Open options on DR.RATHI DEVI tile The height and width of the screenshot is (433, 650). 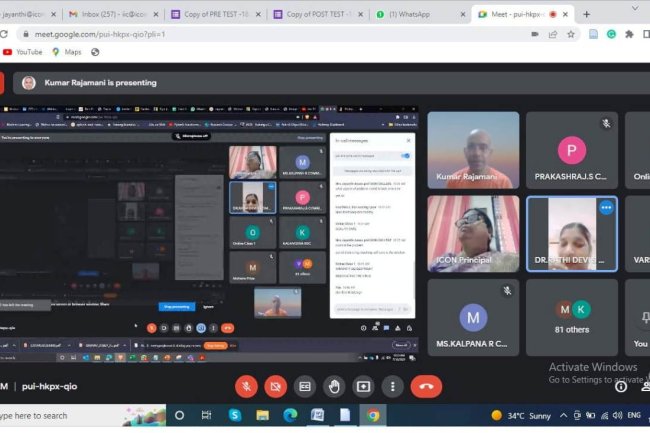coord(605,207)
